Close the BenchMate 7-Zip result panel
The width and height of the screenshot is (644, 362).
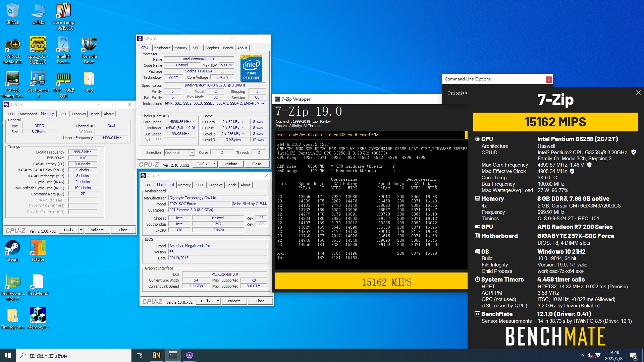pyautogui.click(x=638, y=93)
